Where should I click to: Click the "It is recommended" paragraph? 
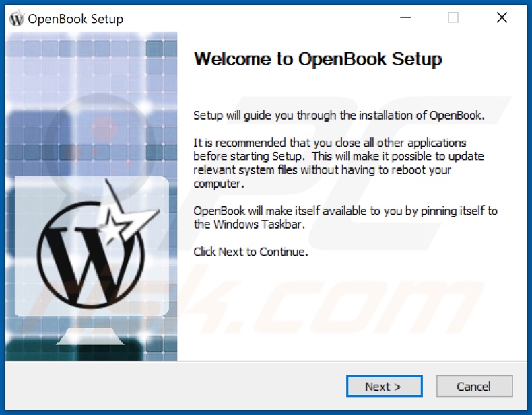pos(339,163)
